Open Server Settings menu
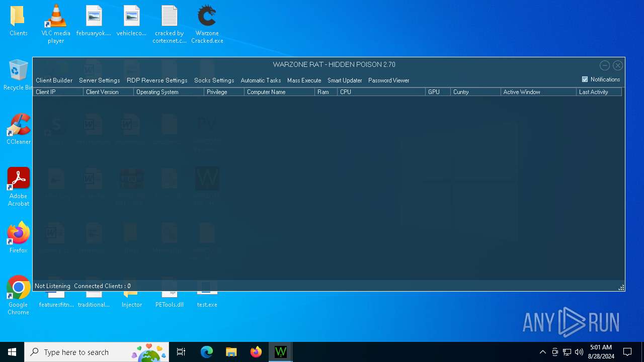 (x=99, y=80)
